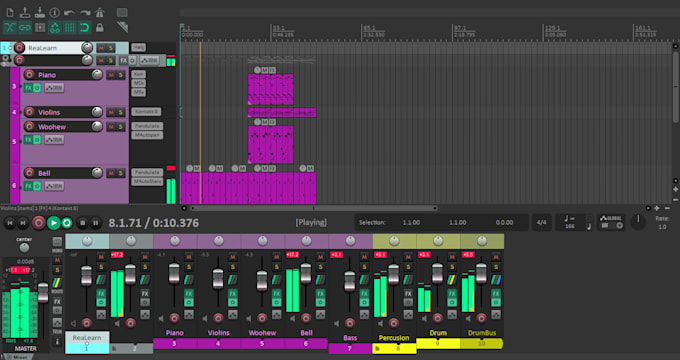Solo the Violins track in track panel
This screenshot has width=680, height=360.
(x=121, y=112)
